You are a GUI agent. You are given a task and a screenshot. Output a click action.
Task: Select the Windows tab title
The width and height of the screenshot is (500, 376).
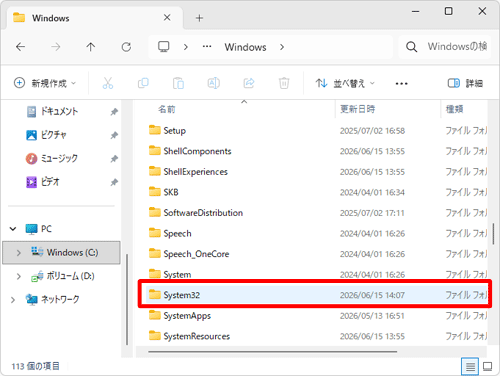pyautogui.click(x=51, y=18)
